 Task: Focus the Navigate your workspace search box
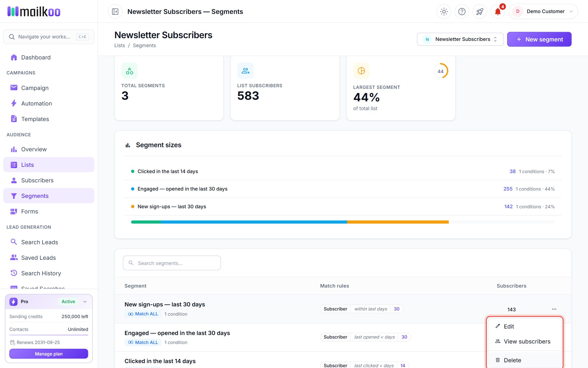pos(49,37)
